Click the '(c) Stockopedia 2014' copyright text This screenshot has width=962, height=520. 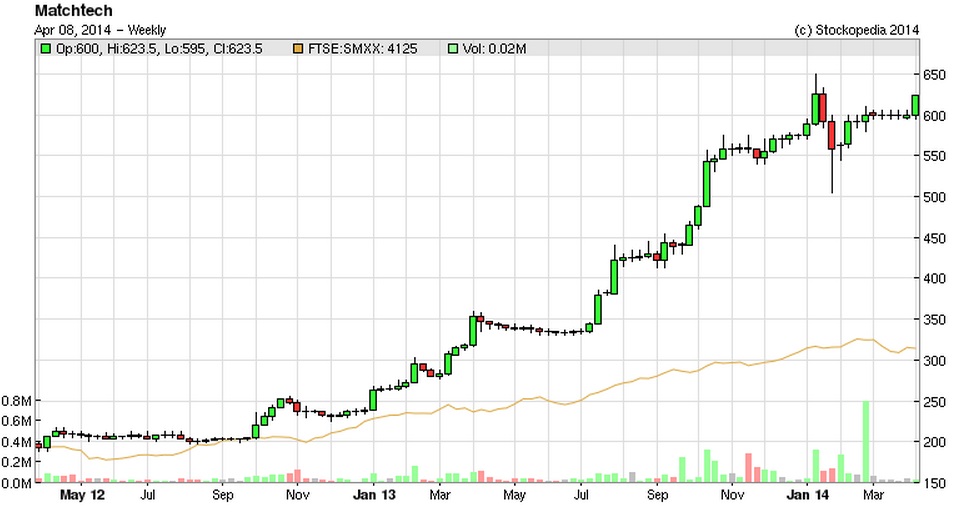[856, 30]
